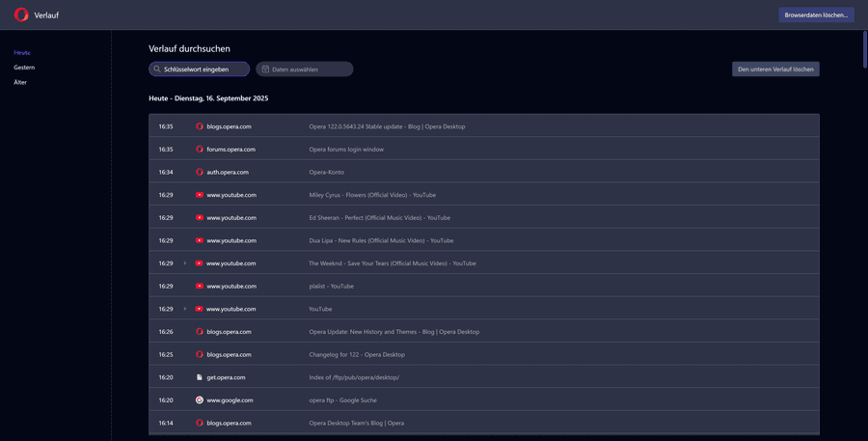
Task: Click the Verlauf page title
Action: [46, 15]
